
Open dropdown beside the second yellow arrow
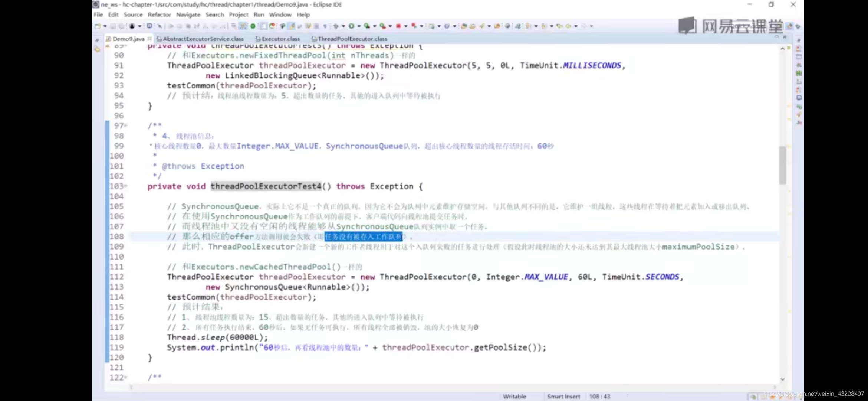coord(576,26)
